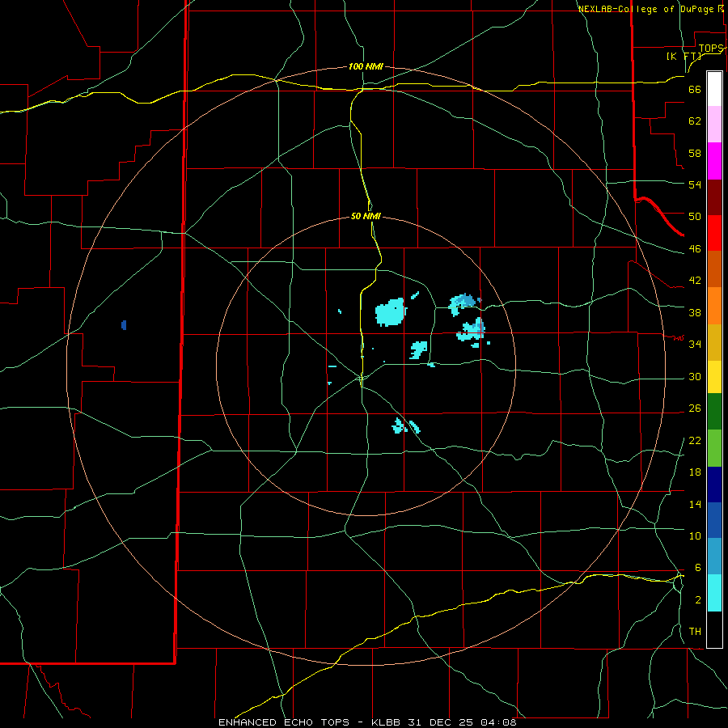
Task: Pick the magenta color block in legend
Action: pyautogui.click(x=714, y=161)
